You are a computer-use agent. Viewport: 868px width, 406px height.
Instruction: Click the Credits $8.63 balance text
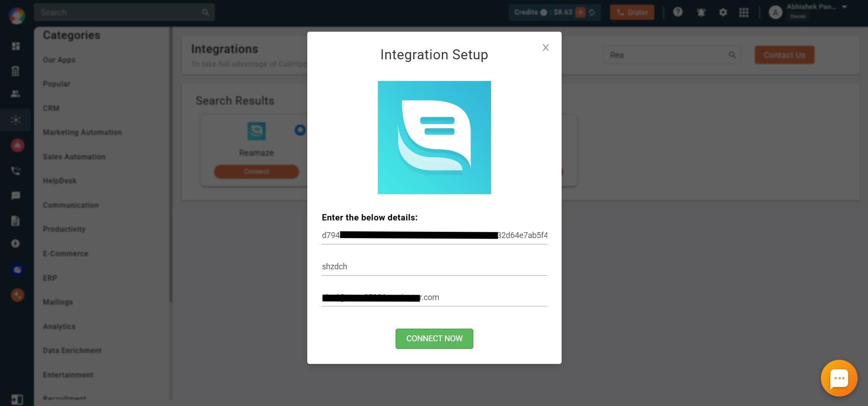click(543, 12)
